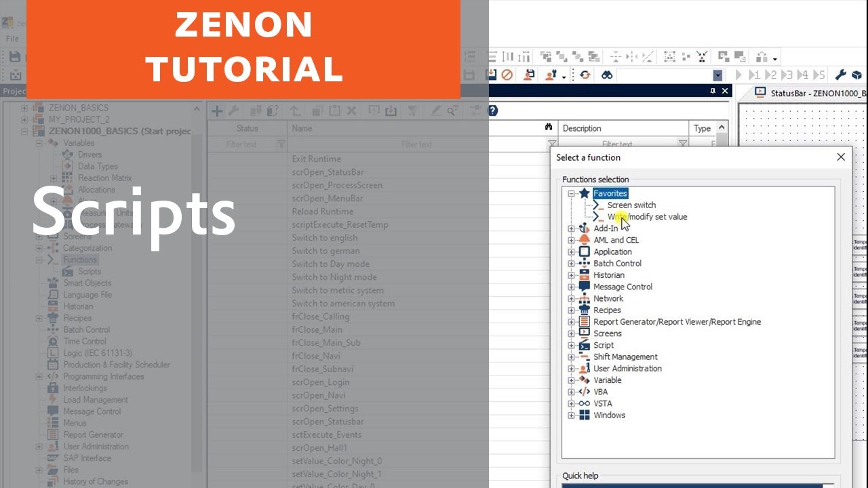868x488 pixels.
Task: Expand the Application node in the dialog
Action: [571, 251]
